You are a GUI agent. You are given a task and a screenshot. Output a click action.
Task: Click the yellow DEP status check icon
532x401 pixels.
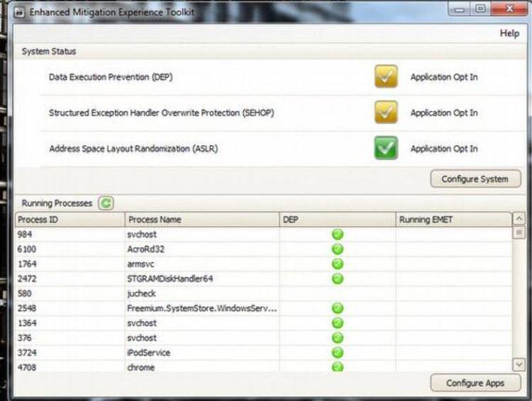click(386, 77)
